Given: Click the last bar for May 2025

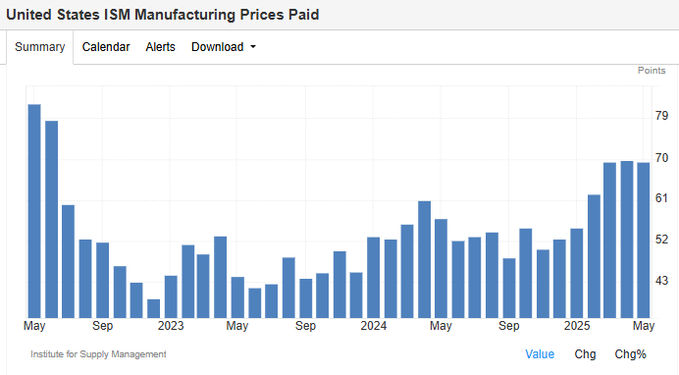Looking at the screenshot, I should coord(643,240).
